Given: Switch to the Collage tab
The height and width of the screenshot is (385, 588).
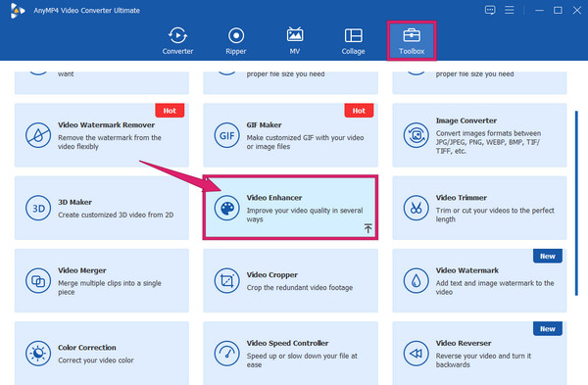Looking at the screenshot, I should [353, 40].
